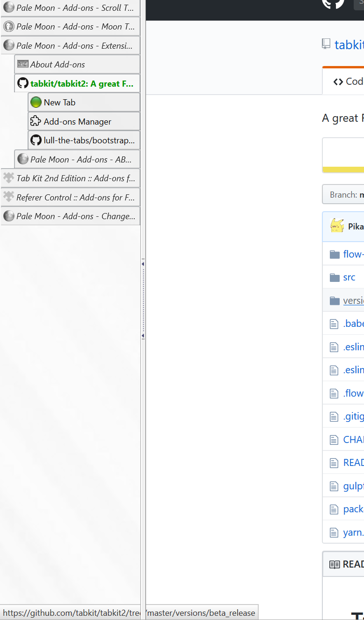Click the GitHub logo in the page header

coord(333,2)
